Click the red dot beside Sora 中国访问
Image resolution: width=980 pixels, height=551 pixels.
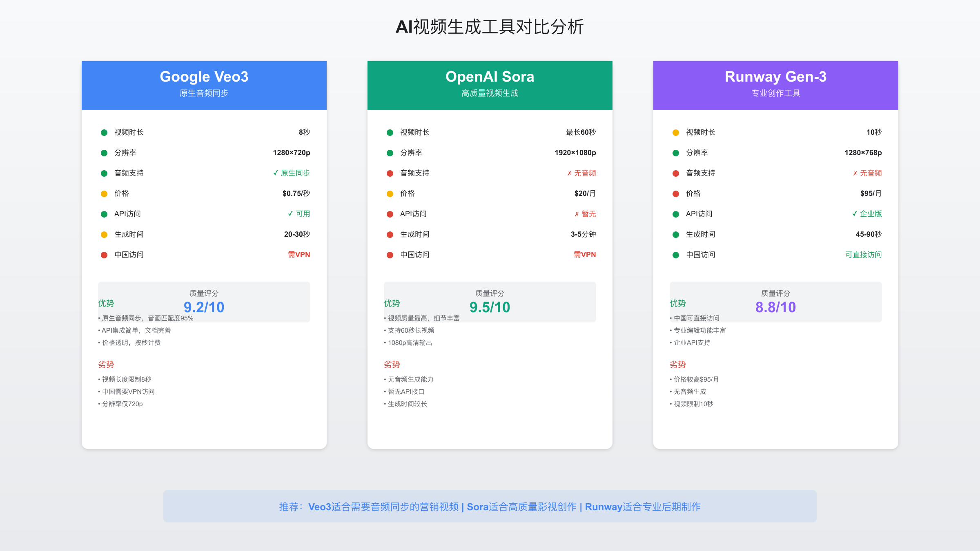point(390,255)
